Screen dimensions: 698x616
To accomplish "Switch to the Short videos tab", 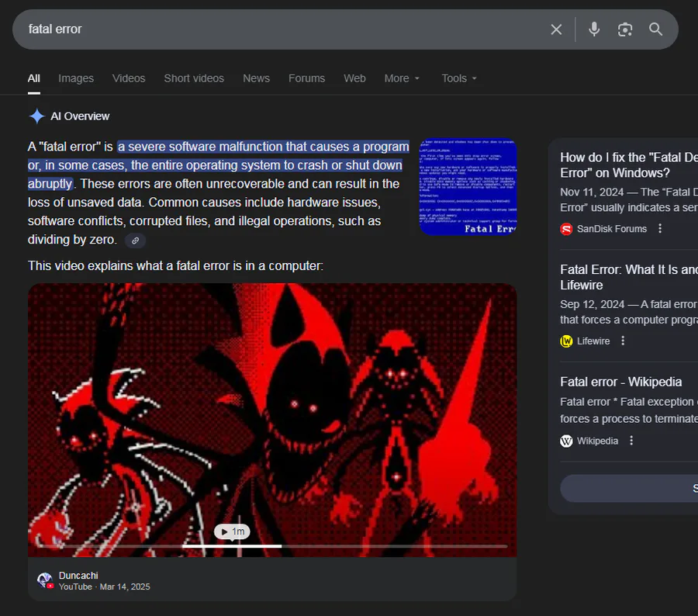I will (x=194, y=78).
